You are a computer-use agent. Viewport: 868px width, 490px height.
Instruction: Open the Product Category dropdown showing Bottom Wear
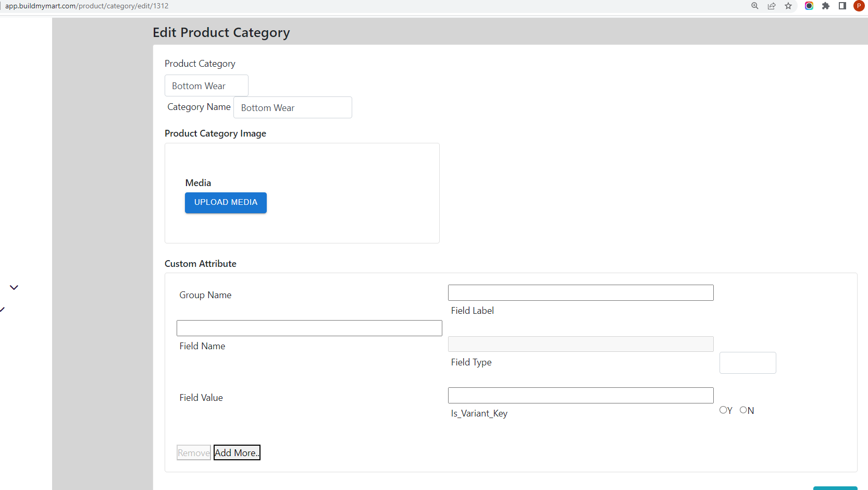click(206, 85)
